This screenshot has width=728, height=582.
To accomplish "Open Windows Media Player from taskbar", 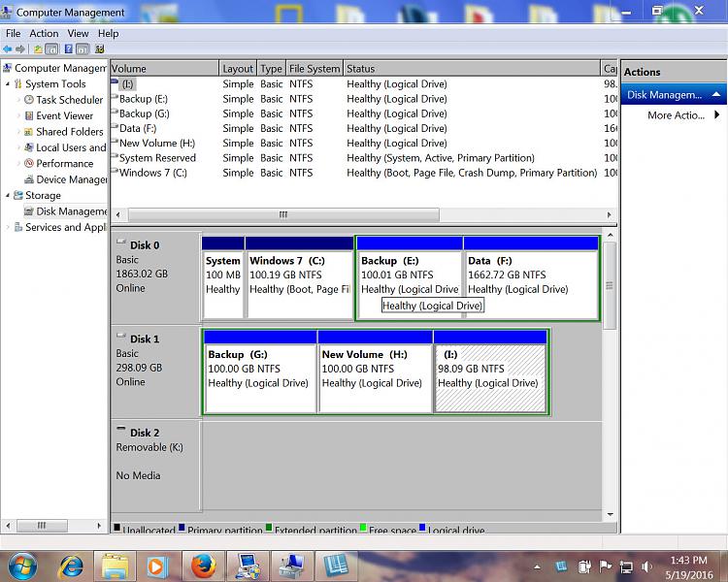I will tap(156, 566).
